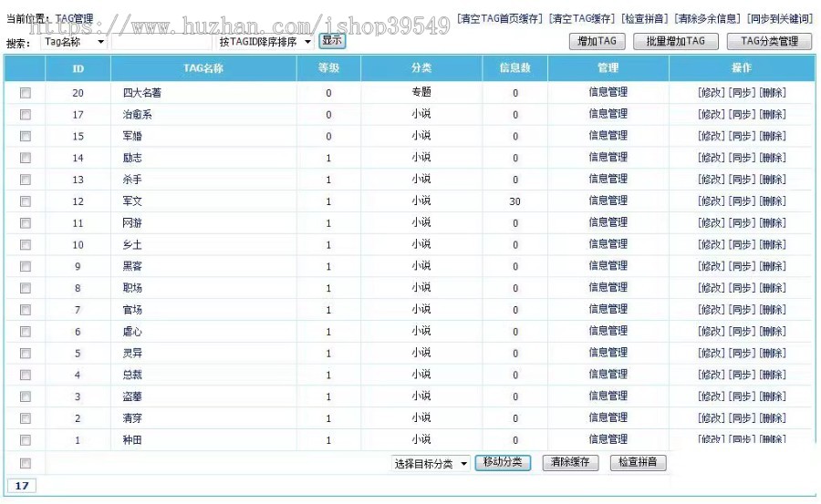
Task: Click the 信息数 value 30
Action: pos(514,201)
